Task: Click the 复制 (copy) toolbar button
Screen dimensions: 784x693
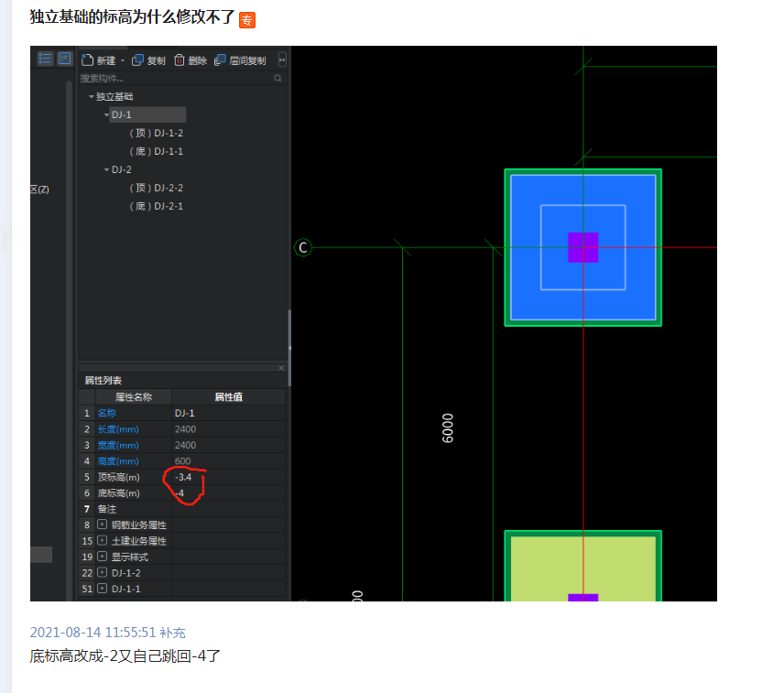Action: pyautogui.click(x=148, y=60)
